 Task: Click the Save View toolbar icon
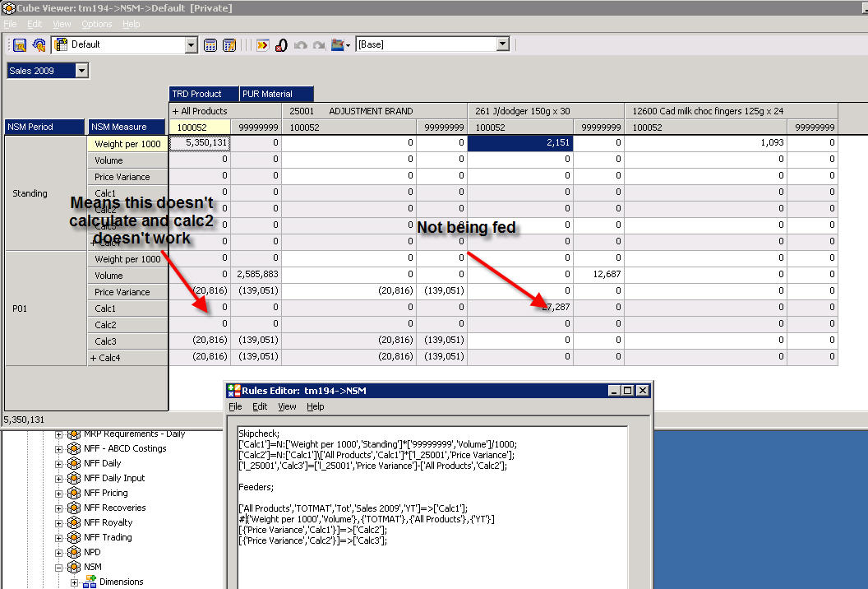click(20, 45)
